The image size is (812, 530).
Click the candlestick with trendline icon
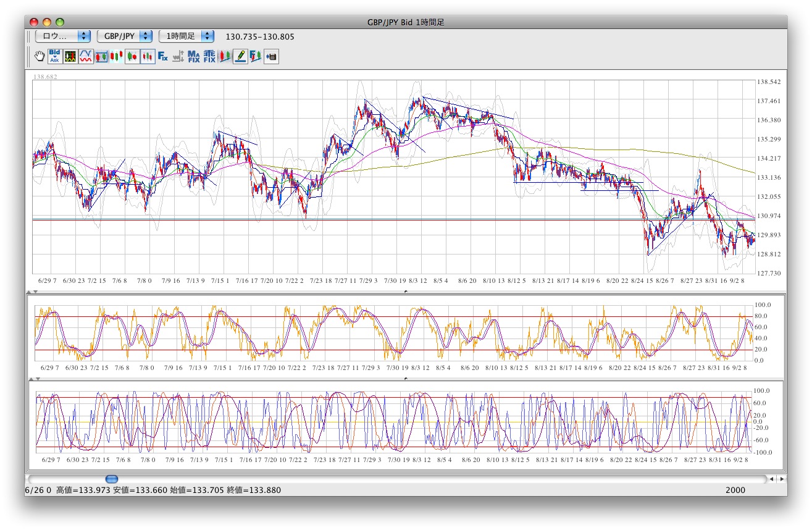pos(225,56)
